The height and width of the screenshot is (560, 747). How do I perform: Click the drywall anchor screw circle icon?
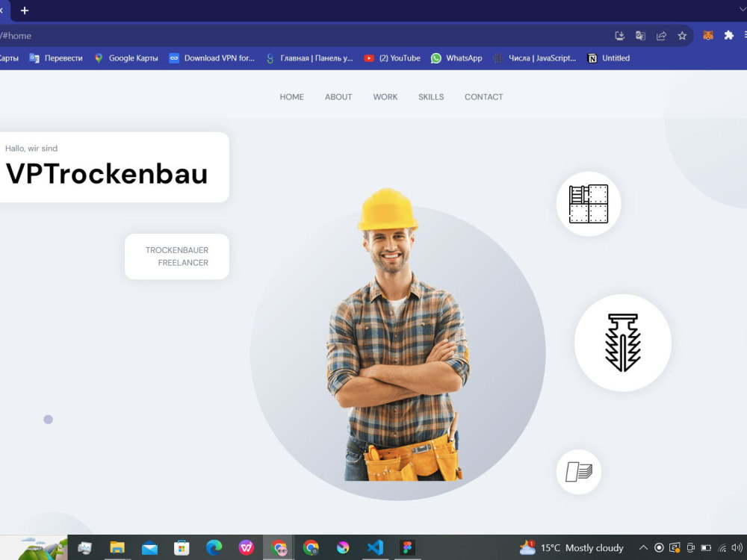pyautogui.click(x=623, y=343)
